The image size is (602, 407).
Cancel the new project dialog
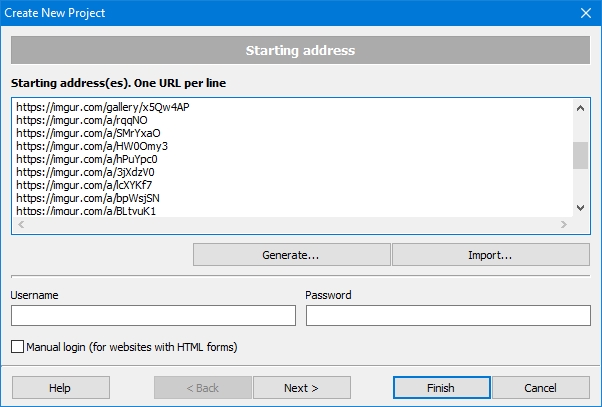(x=541, y=388)
